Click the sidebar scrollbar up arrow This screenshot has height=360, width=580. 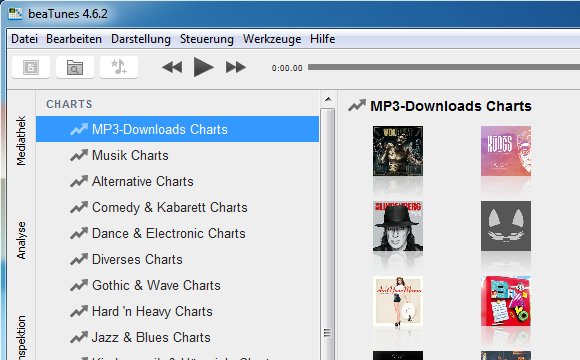coord(328,99)
